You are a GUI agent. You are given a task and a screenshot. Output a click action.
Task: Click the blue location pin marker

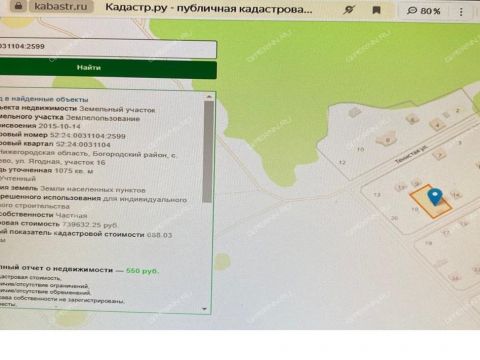click(435, 197)
